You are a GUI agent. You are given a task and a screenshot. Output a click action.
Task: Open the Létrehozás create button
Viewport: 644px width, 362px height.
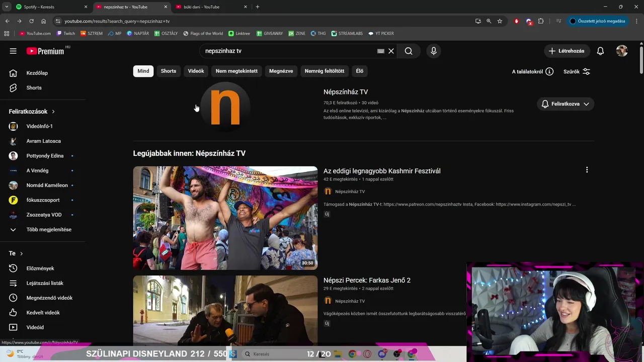[x=567, y=51]
